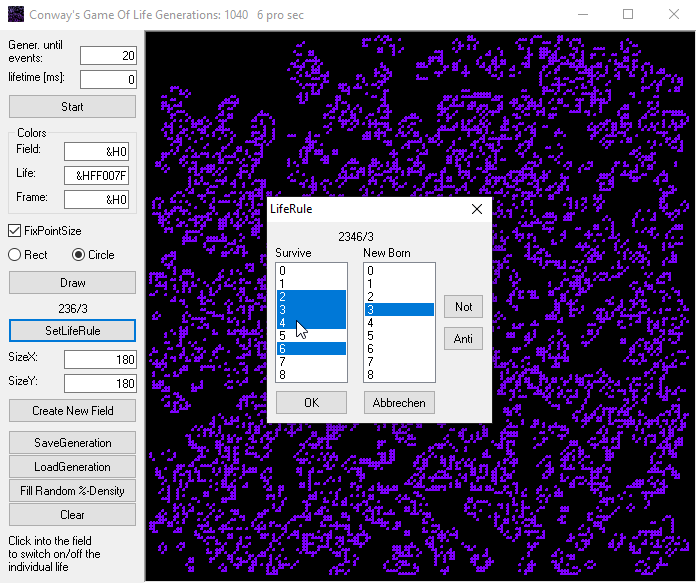Deselect 3 in the Survive list
Image resolution: width=697 pixels, height=583 pixels.
tap(311, 309)
